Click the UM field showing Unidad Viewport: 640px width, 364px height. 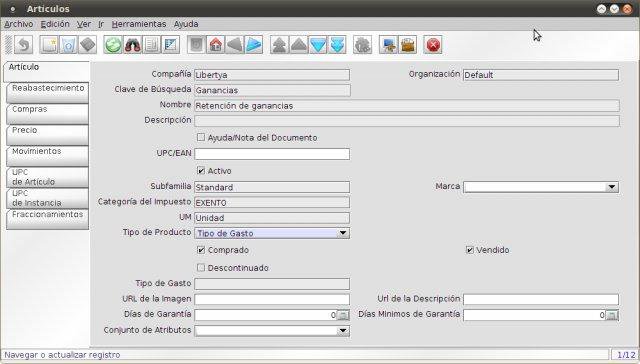point(272,218)
